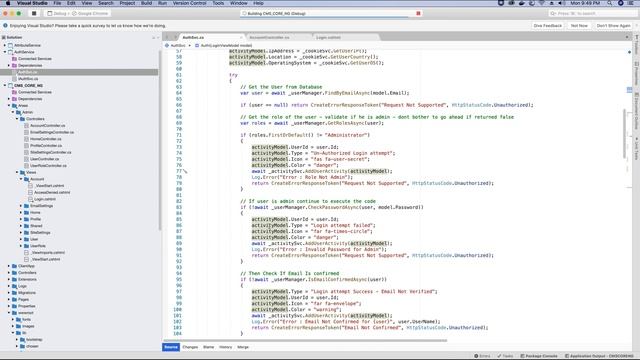Image resolution: width=640 pixels, height=360 pixels.
Task: Open the Apple menu
Action: 8,3
